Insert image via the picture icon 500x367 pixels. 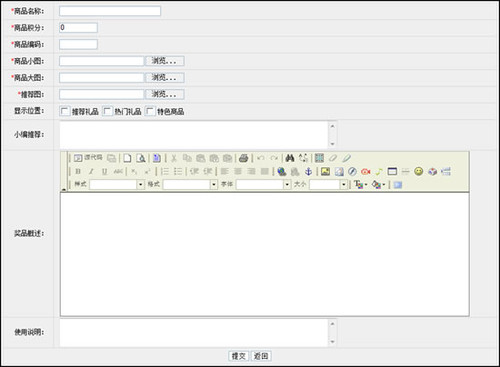coord(325,172)
